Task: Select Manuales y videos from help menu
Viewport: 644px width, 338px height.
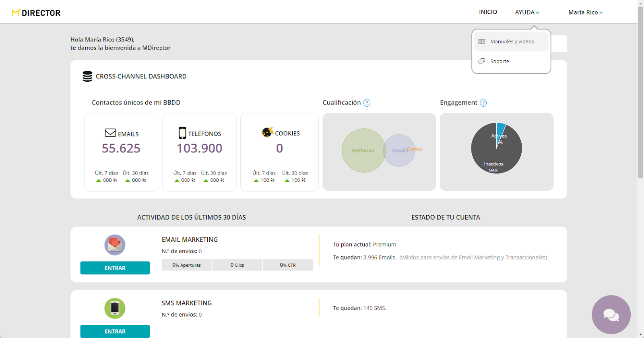Action: coord(511,42)
